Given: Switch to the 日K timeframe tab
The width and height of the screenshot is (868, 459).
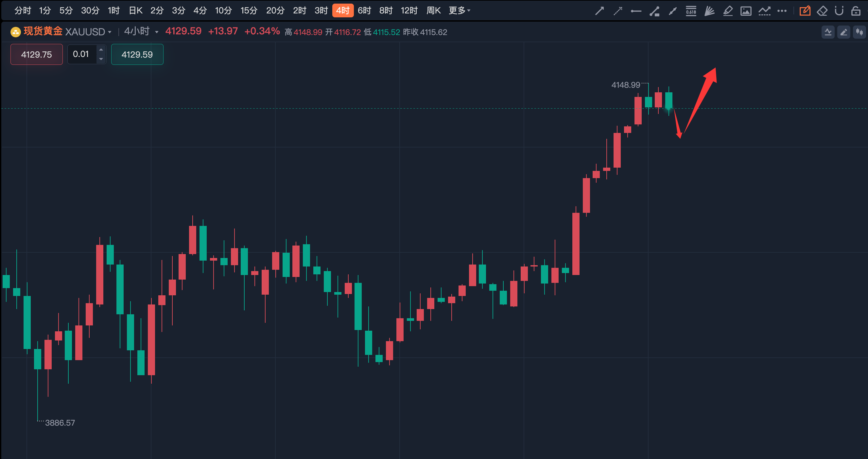Looking at the screenshot, I should pos(135,10).
